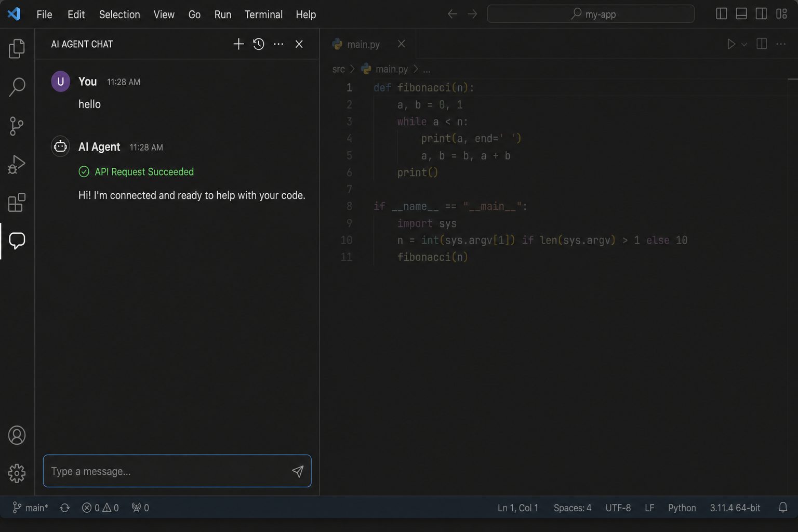
Task: Open the Extensions view
Action: pyautogui.click(x=17, y=203)
